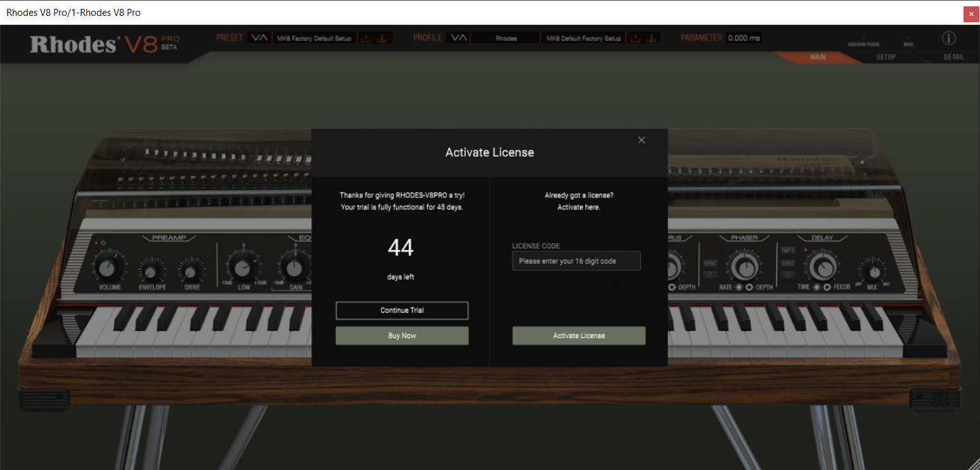The height and width of the screenshot is (470, 980).
Task: Select the Chorus DEPTH radio button
Action: pos(672,287)
